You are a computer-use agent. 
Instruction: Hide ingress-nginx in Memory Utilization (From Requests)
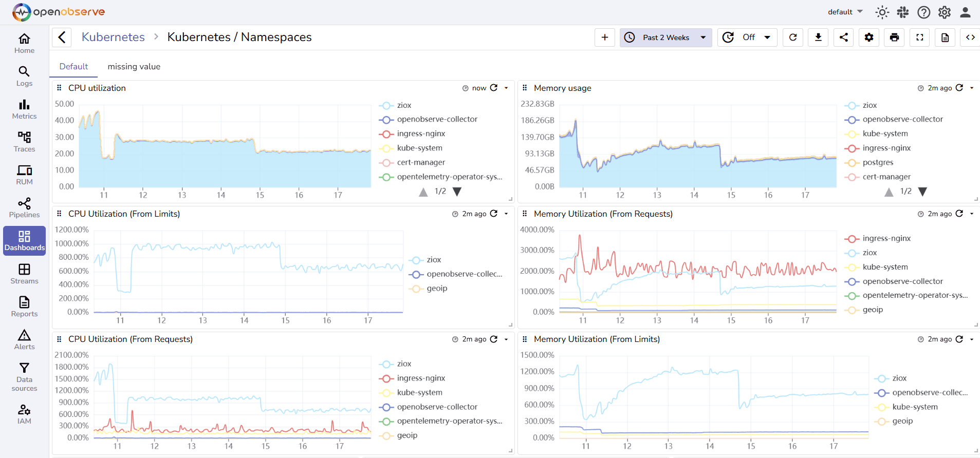pyautogui.click(x=886, y=238)
